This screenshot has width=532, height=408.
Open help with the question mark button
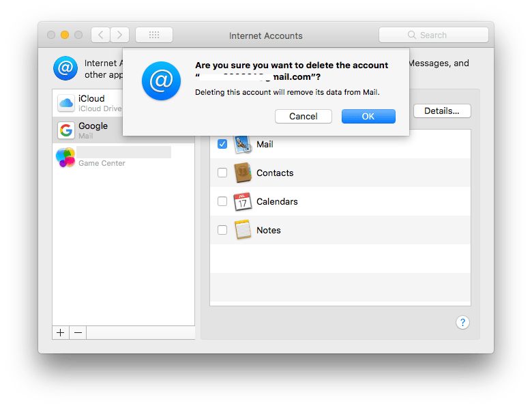pos(462,323)
